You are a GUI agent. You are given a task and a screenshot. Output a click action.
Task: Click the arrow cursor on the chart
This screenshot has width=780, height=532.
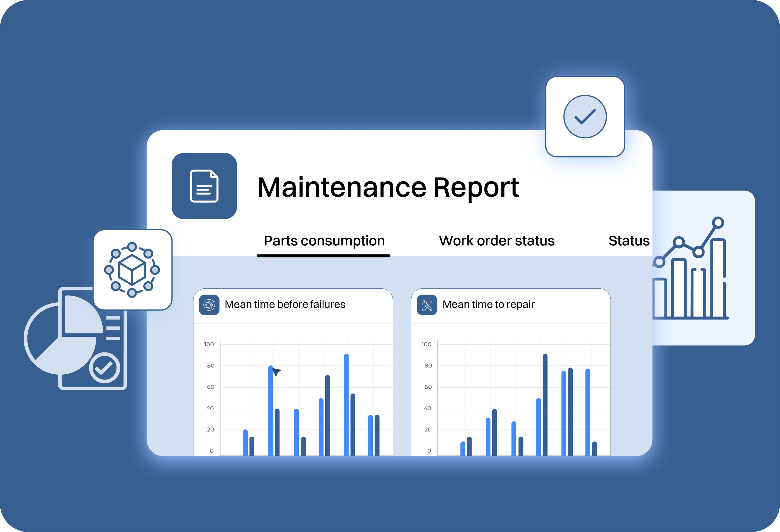tap(276, 371)
